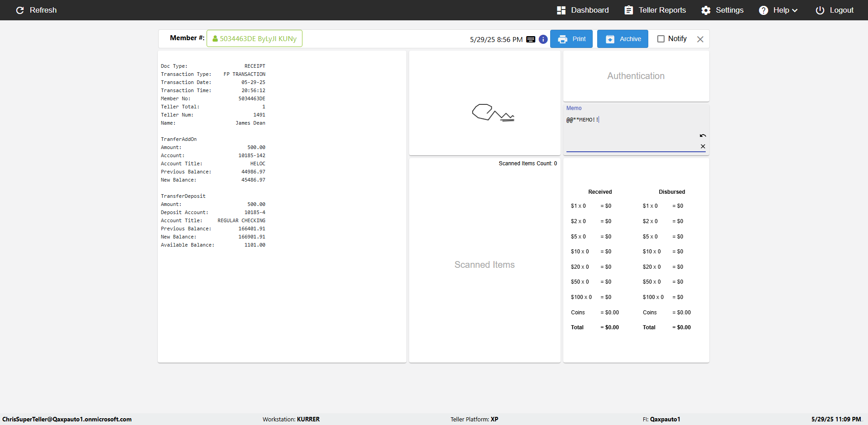Click the Scanned Items panel placeholder
Screen dimensions: 868x425
[x=485, y=265]
